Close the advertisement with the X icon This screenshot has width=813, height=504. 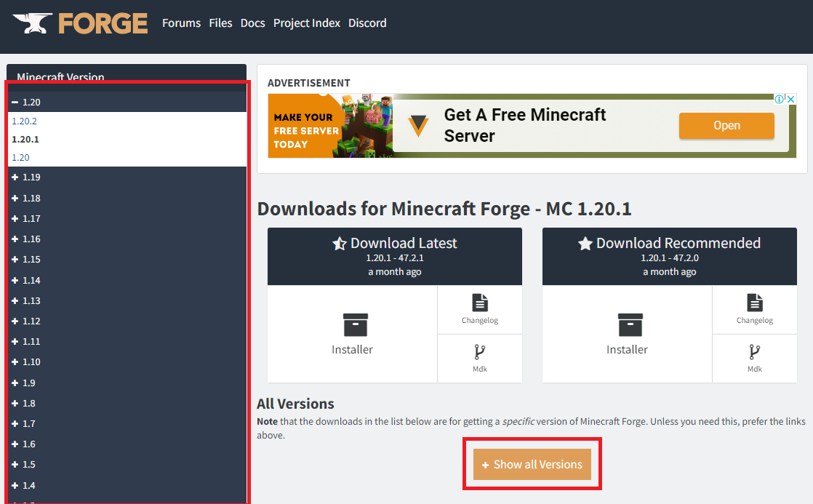[790, 99]
